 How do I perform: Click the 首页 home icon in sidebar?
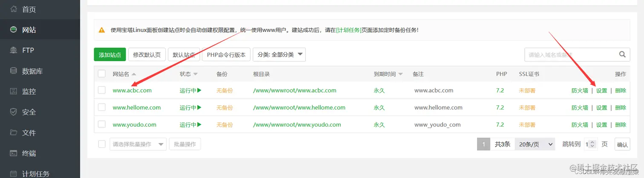pyautogui.click(x=14, y=9)
